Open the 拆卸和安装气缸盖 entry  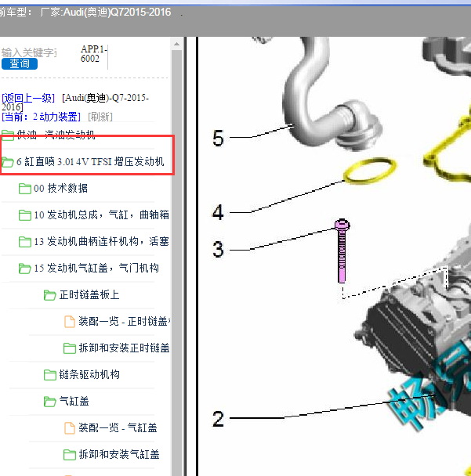119,454
